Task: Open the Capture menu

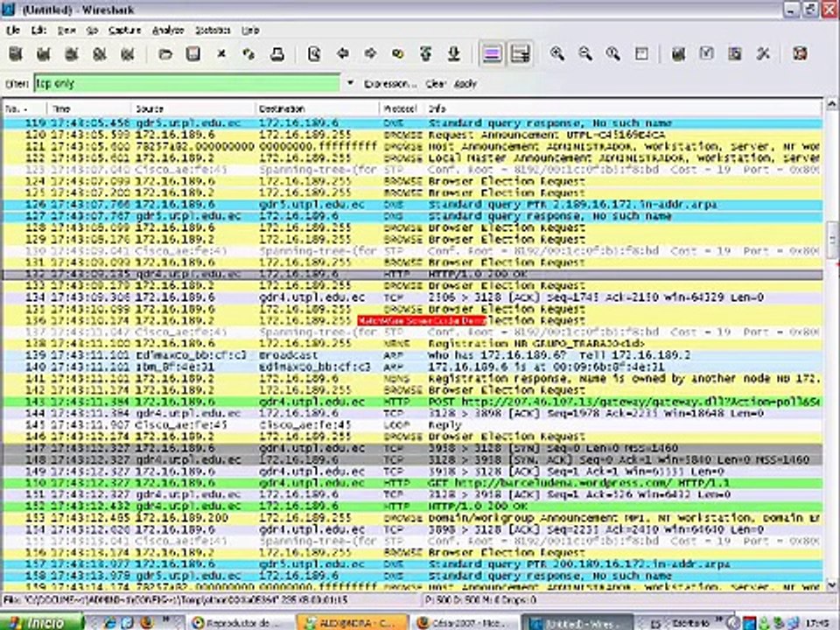Action: (124, 31)
